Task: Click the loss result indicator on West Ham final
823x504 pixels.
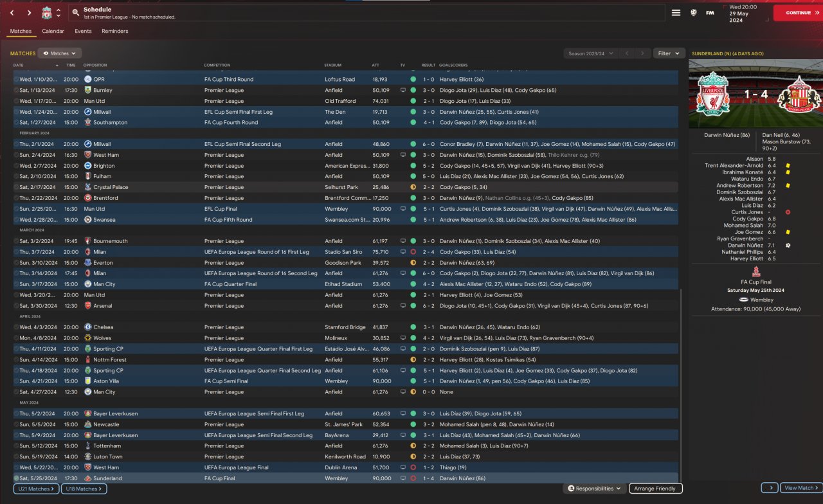Action: tap(413, 467)
